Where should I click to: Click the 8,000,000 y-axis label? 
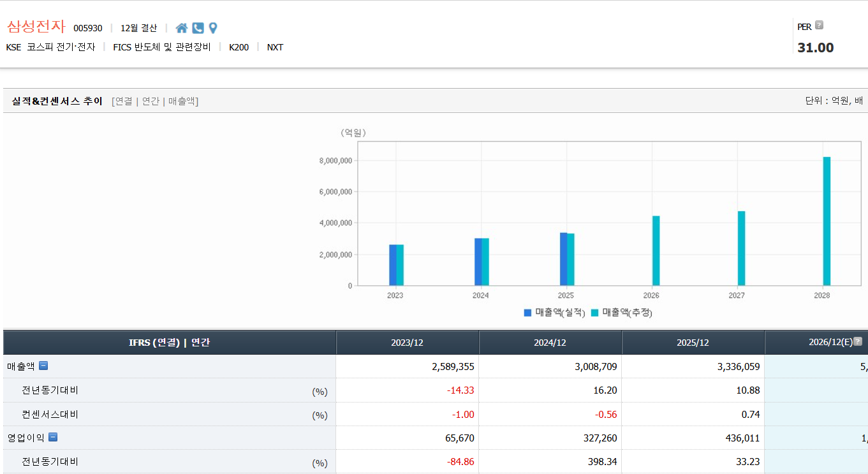pyautogui.click(x=335, y=161)
